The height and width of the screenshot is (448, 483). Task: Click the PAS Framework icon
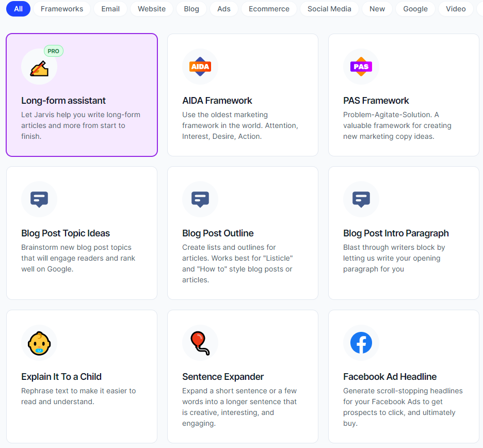(x=361, y=67)
